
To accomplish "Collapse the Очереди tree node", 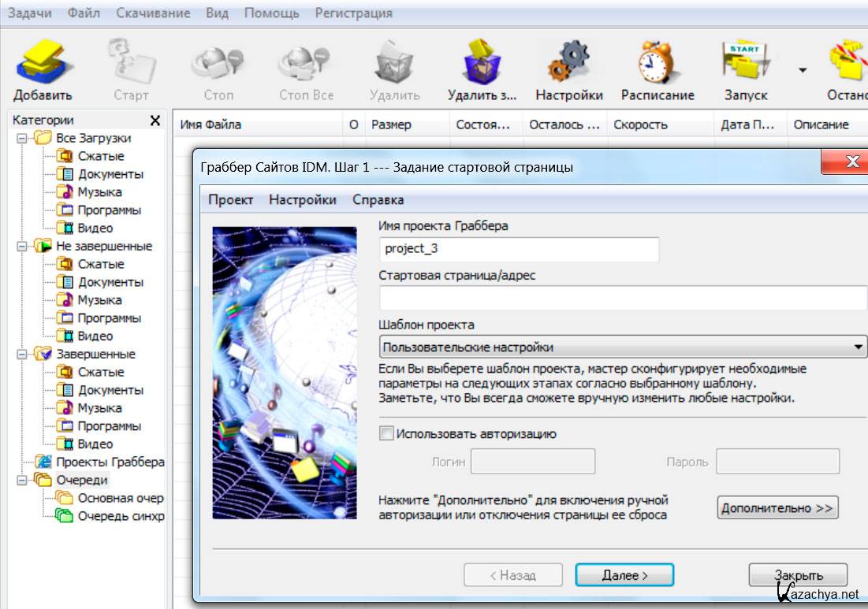I will 20,481.
